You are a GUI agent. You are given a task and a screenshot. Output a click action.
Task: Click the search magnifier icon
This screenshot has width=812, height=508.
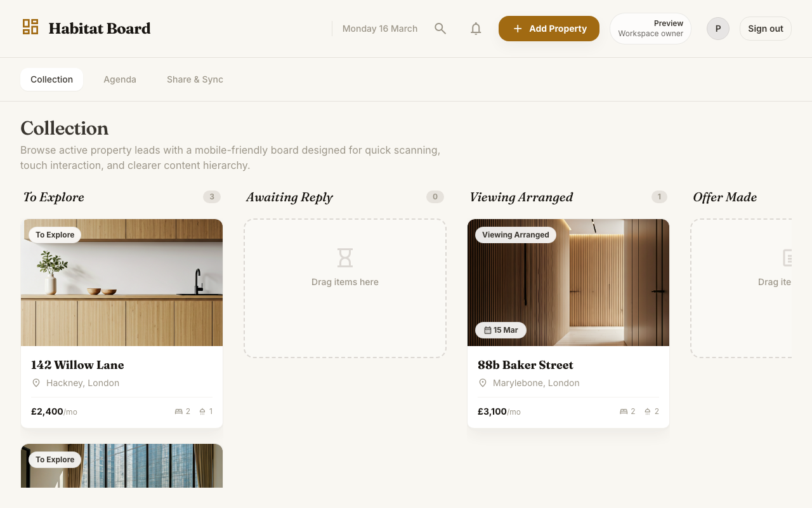[440, 29]
